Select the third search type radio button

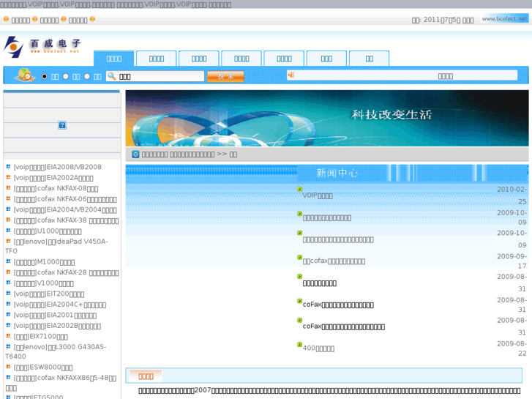[87, 76]
